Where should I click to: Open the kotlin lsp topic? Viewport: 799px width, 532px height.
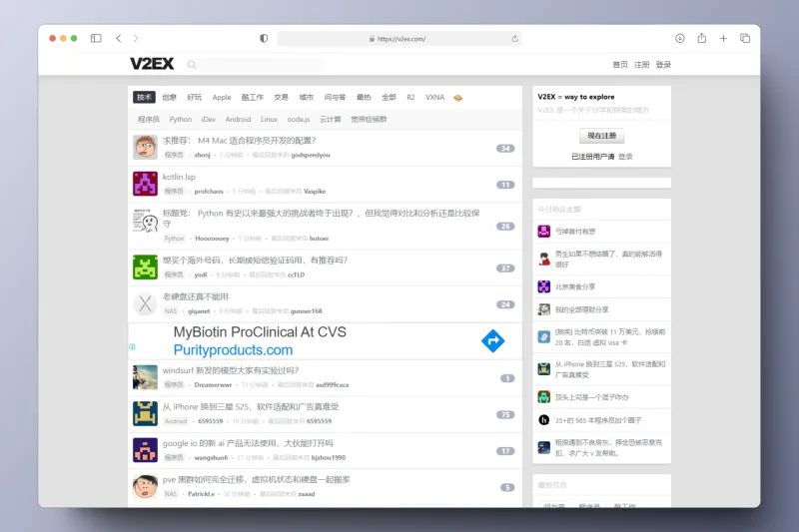(x=179, y=177)
